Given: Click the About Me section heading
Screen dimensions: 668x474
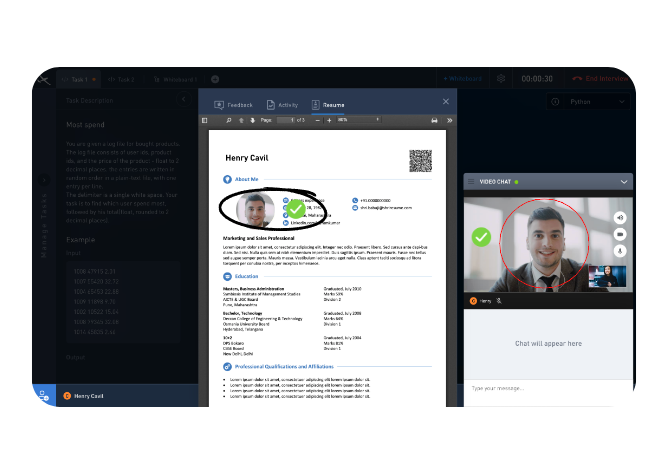Looking at the screenshot, I should click(x=246, y=179).
